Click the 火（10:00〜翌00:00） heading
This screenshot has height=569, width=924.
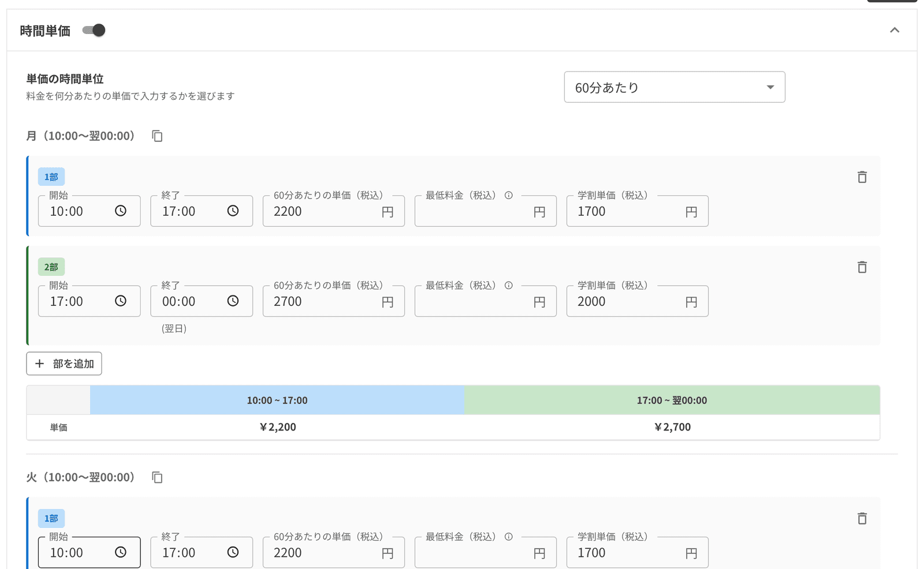(x=80, y=477)
